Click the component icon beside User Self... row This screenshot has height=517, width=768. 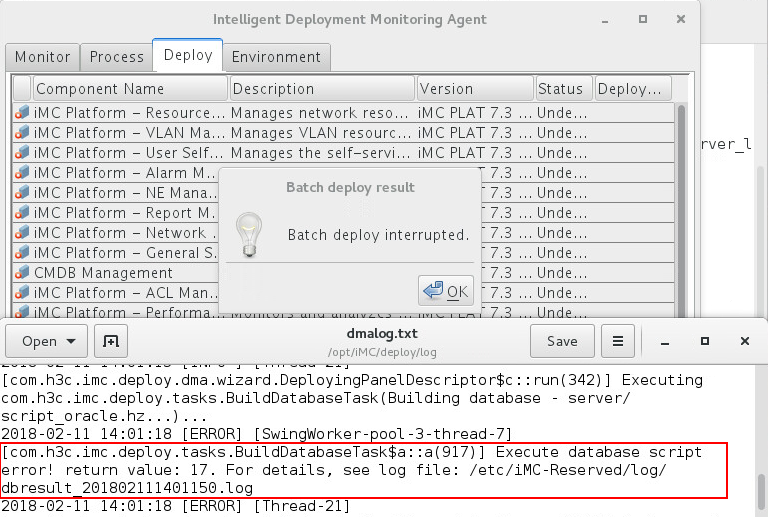(22, 153)
